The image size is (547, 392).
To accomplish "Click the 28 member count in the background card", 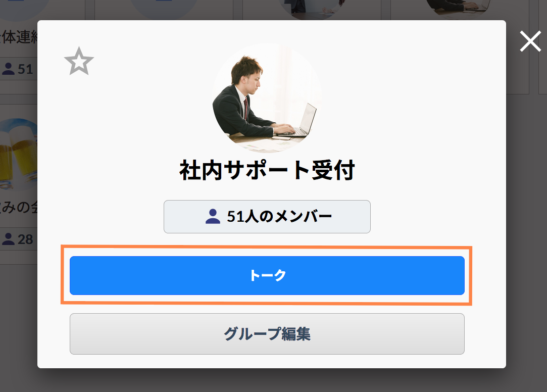I will tap(25, 239).
